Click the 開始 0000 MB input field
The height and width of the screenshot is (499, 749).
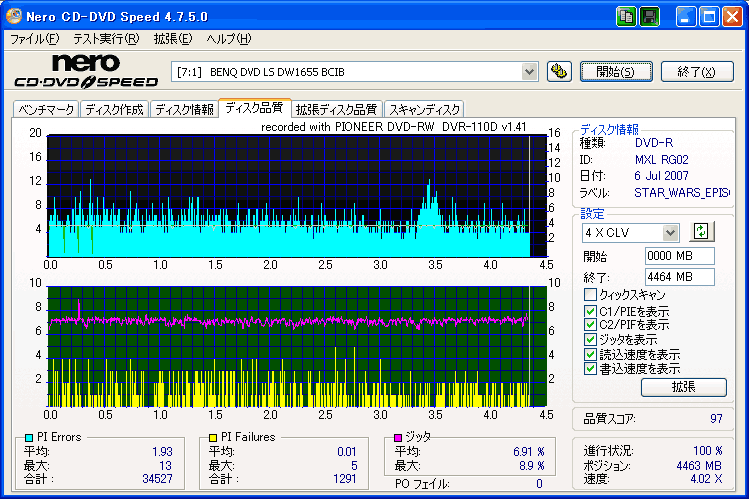click(x=680, y=256)
